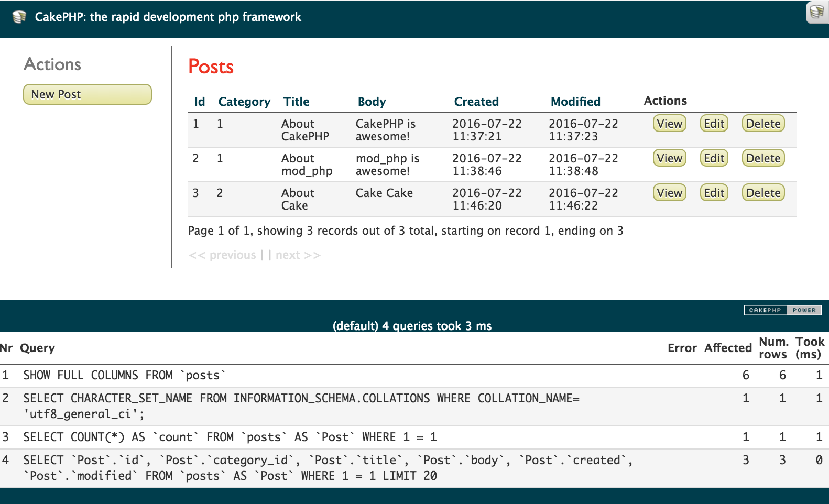View the About mod_php post

click(x=670, y=158)
